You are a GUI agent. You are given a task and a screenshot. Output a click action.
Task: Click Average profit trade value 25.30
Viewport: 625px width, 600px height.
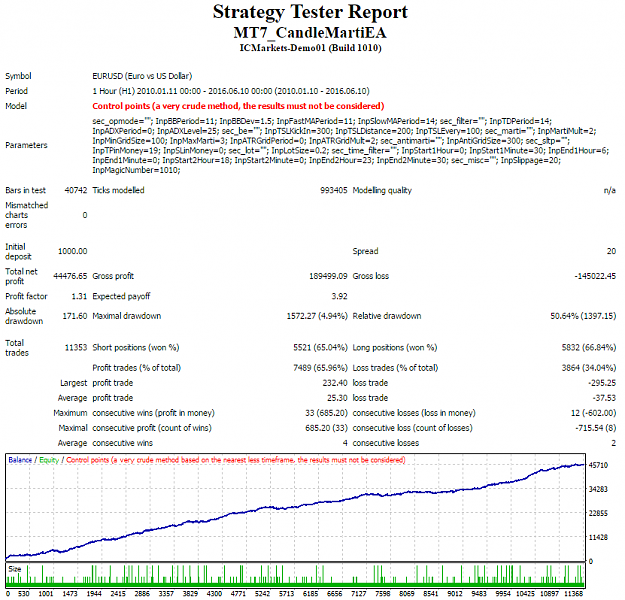pos(337,398)
